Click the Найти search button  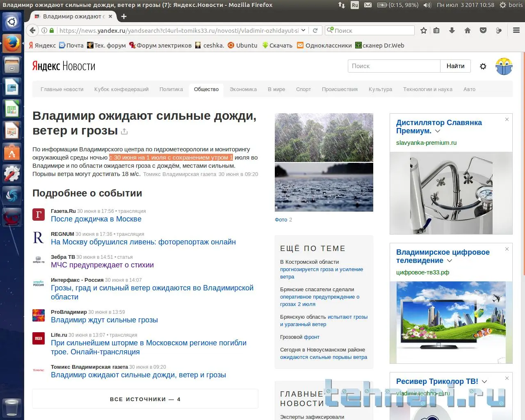455,66
